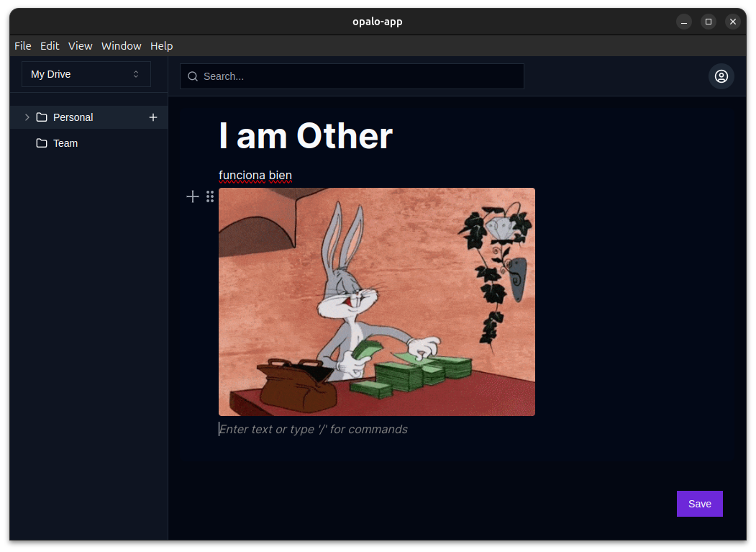This screenshot has width=756, height=552.
Task: Save the document with Save button
Action: [700, 504]
